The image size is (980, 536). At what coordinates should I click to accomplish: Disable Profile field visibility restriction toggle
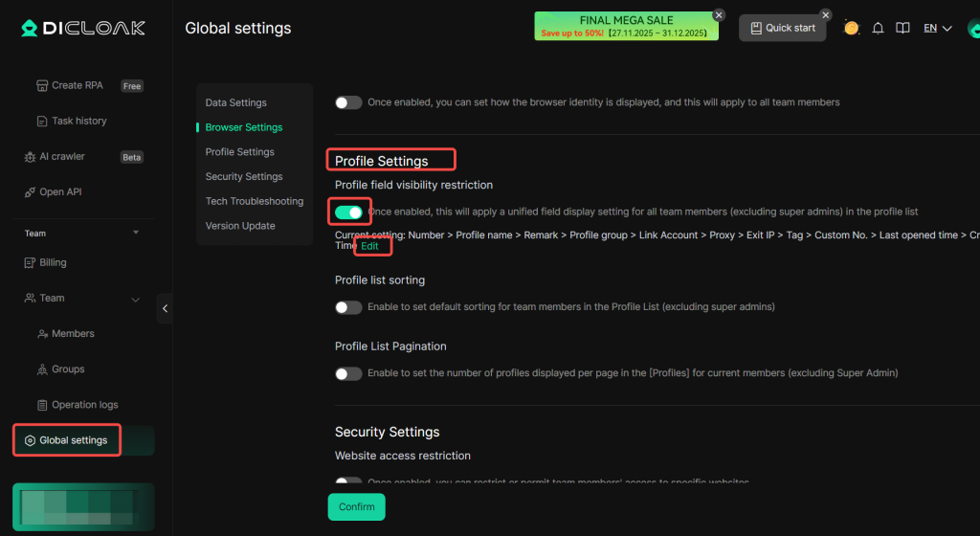pos(348,211)
